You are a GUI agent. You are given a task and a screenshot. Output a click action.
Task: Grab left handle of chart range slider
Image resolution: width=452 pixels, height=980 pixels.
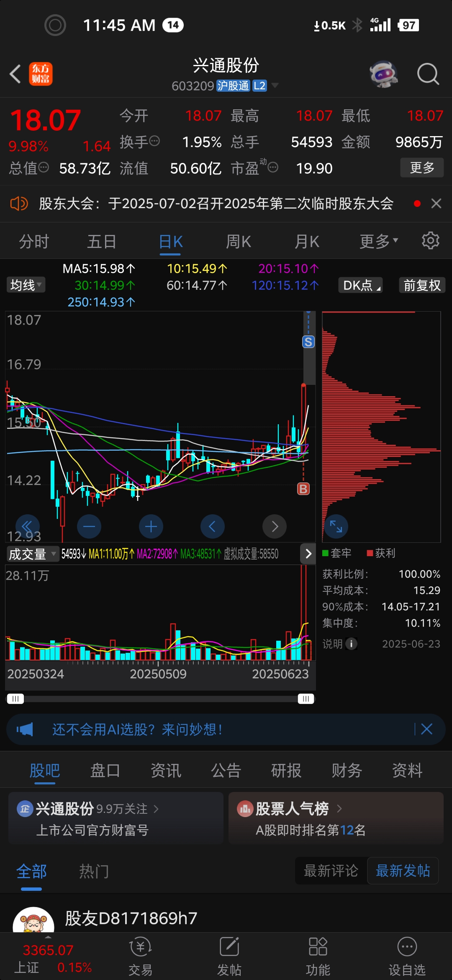(15, 699)
